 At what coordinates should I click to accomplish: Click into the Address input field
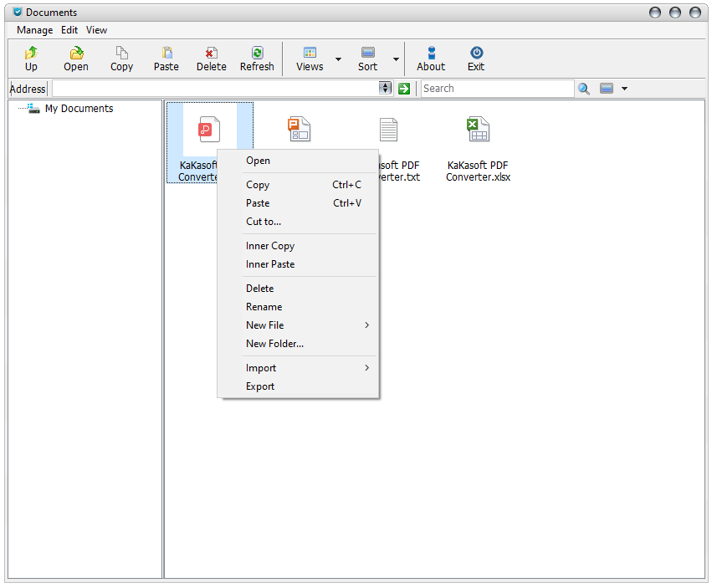click(216, 89)
